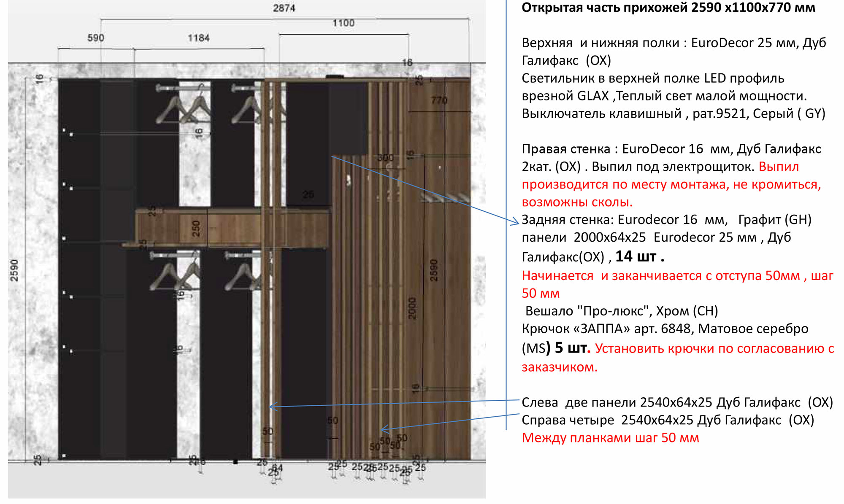Click the line "панели 2000х64х25 Eurodecor 25 мм"
844x504 pixels.
pyautogui.click(x=656, y=237)
